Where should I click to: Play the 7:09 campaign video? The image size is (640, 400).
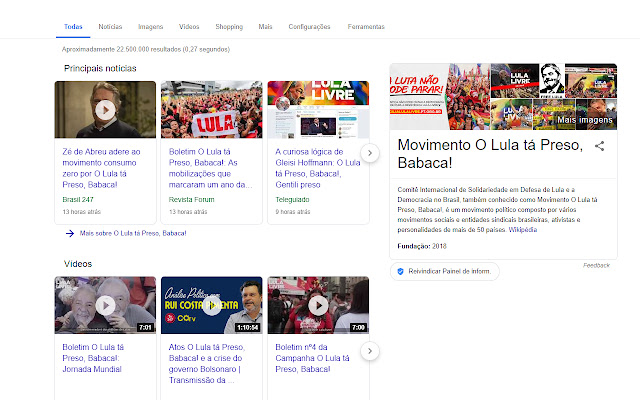point(318,305)
